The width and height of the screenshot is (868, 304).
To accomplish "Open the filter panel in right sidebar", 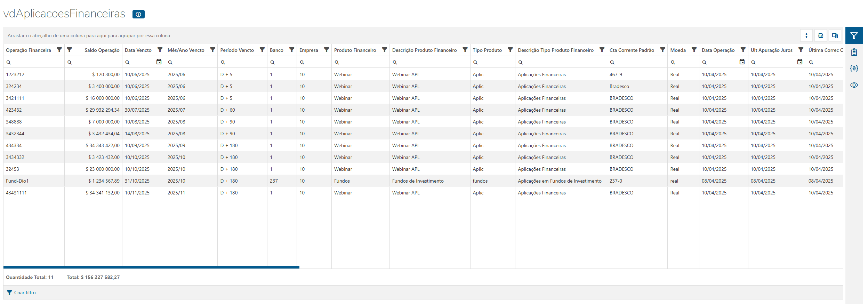I will pos(854,35).
